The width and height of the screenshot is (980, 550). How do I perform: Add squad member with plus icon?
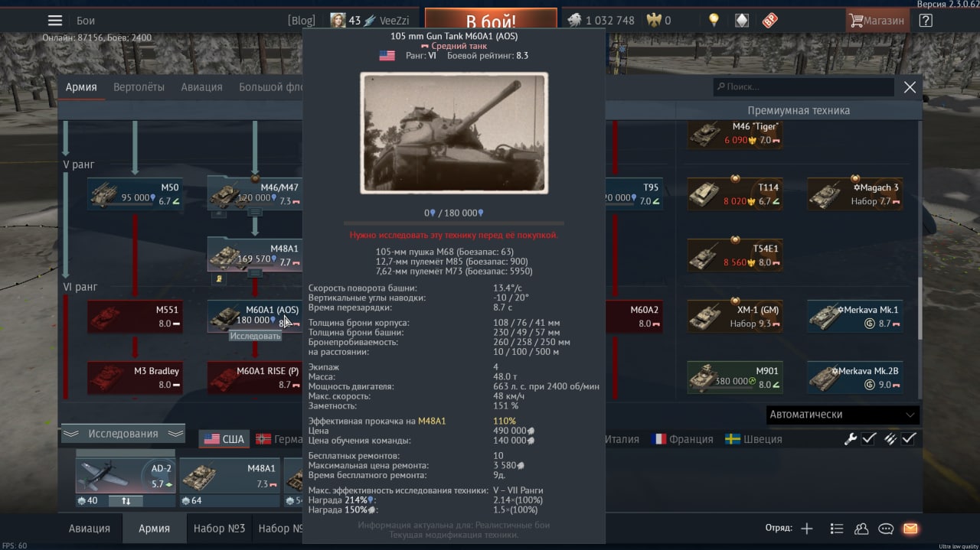point(806,529)
